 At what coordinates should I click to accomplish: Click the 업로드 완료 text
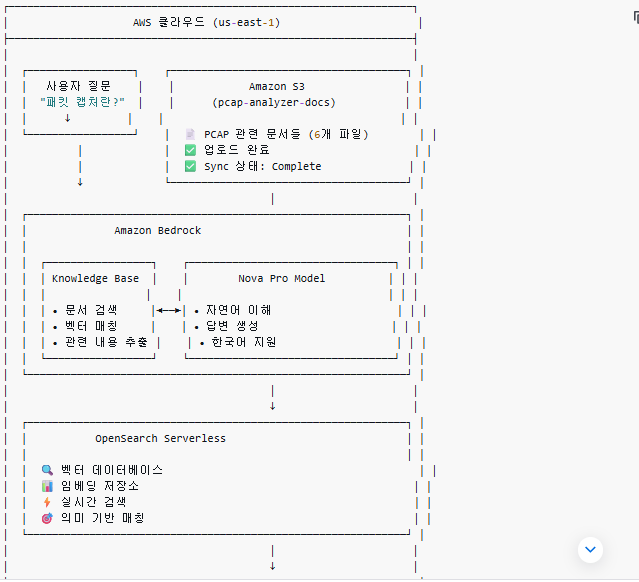pyautogui.click(x=237, y=150)
